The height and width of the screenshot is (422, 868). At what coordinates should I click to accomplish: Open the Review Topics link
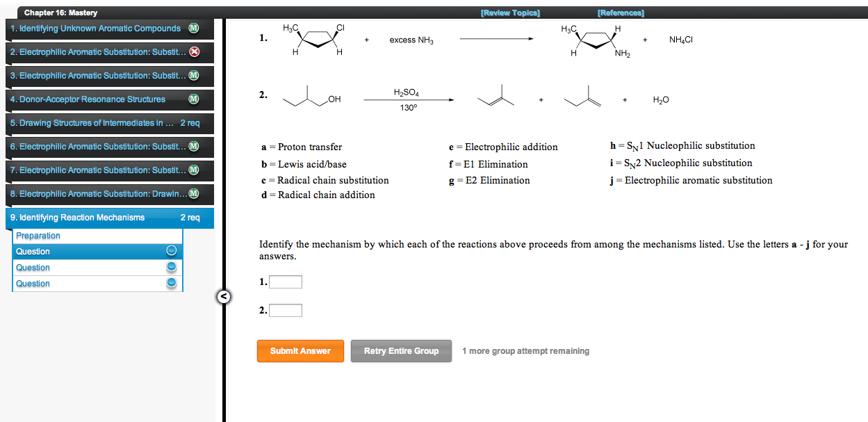click(x=509, y=12)
